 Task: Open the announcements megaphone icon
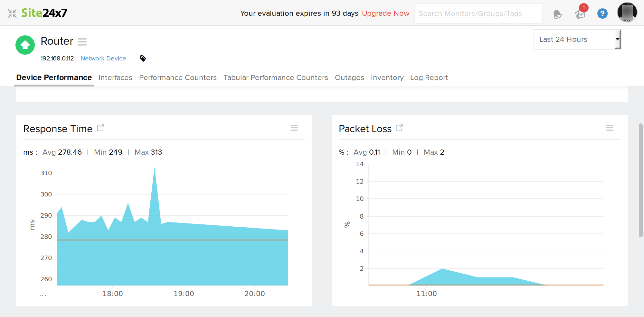[x=557, y=14]
